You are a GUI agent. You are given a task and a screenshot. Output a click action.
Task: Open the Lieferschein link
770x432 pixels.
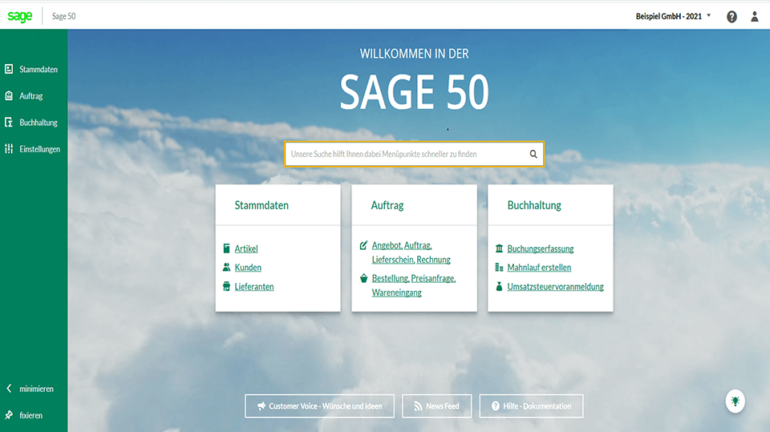pyautogui.click(x=393, y=260)
